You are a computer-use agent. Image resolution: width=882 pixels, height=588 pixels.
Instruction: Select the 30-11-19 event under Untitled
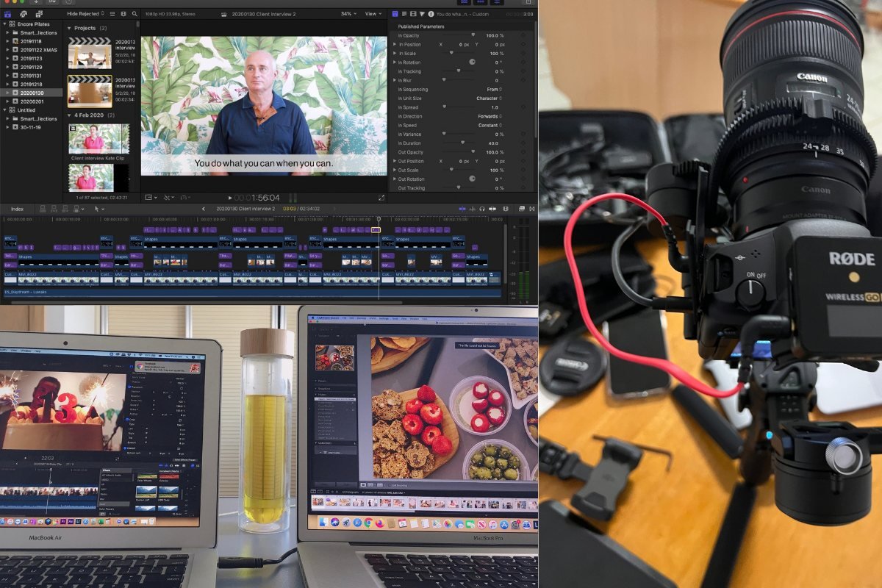pos(31,127)
